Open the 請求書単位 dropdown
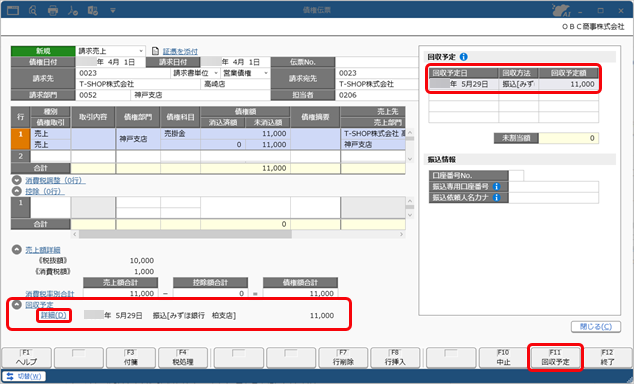 216,73
